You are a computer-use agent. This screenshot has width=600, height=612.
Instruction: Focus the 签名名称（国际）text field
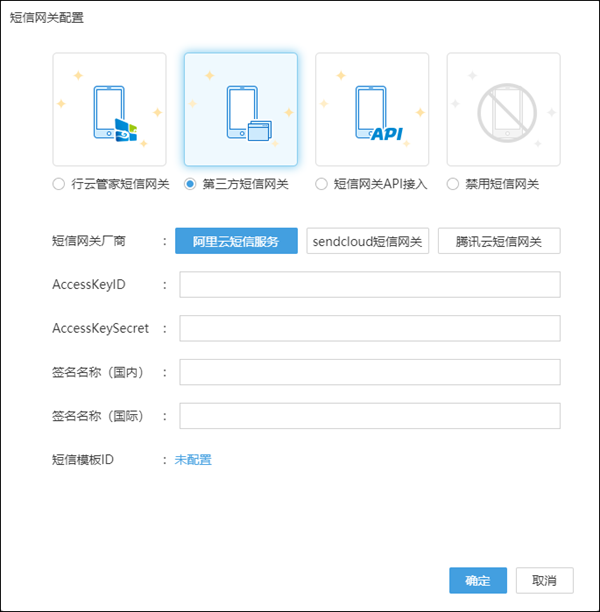(x=369, y=416)
